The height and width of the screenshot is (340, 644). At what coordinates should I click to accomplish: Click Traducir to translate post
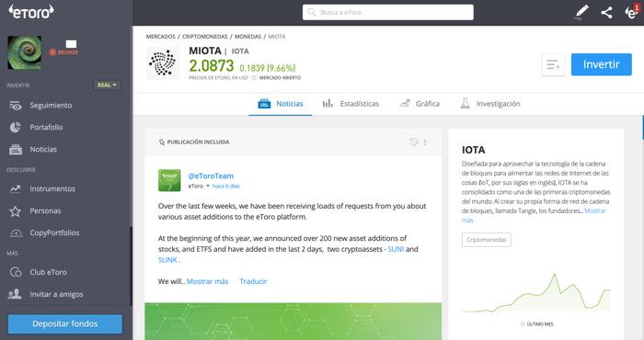253,281
